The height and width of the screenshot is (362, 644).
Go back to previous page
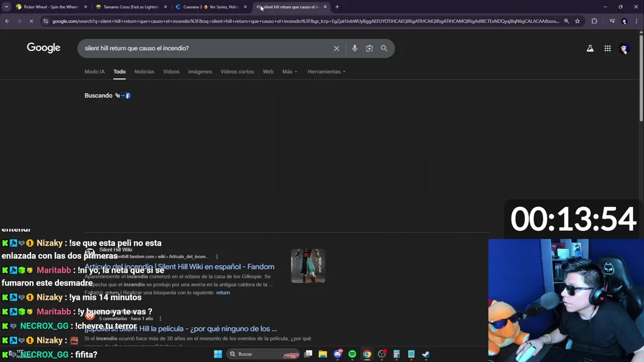(7, 21)
